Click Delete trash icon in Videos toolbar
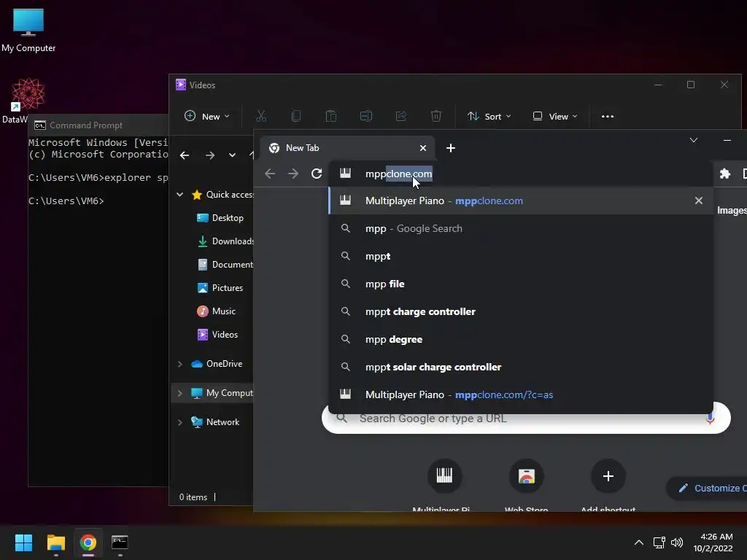 (x=436, y=116)
